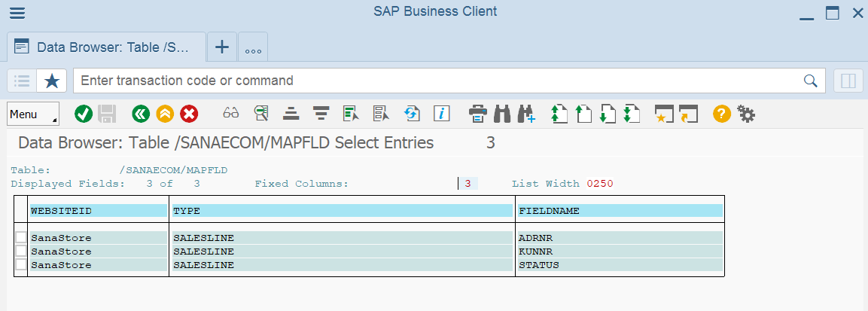Screen dimensions: 868x311
Task: Click the Find Next binoculars-plus icon
Action: 526,114
